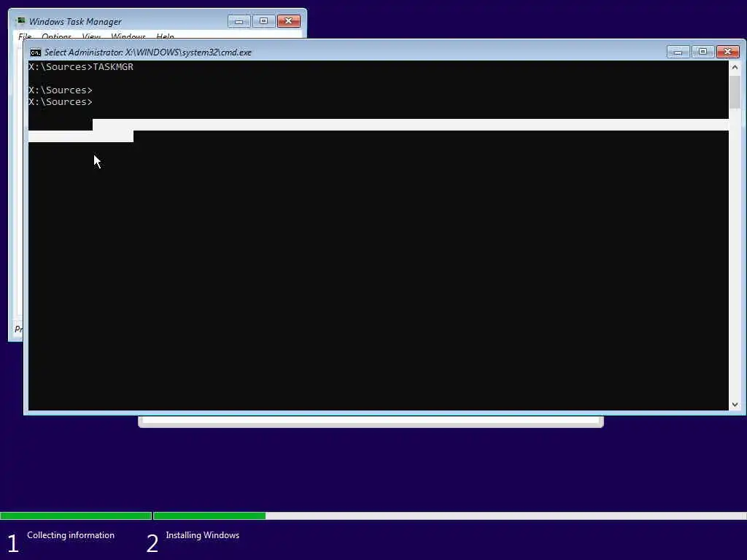
Task: Open Options menu in Task Manager
Action: pos(56,36)
